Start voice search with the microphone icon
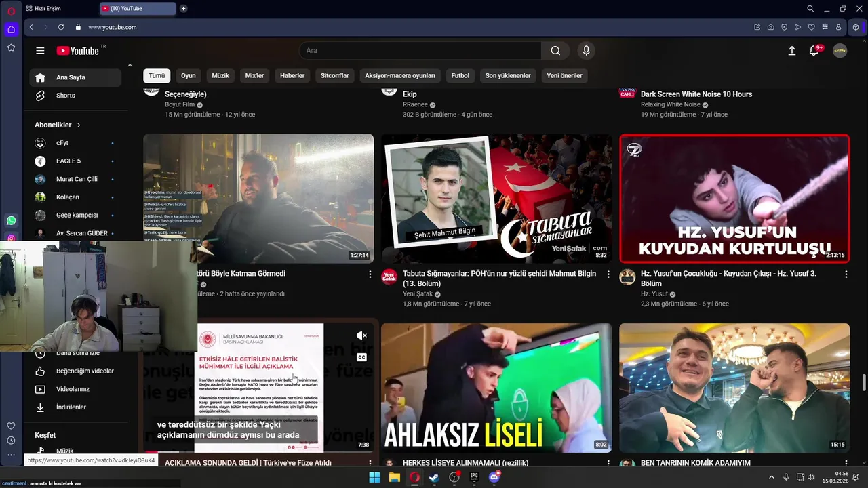The image size is (868, 488). [586, 51]
